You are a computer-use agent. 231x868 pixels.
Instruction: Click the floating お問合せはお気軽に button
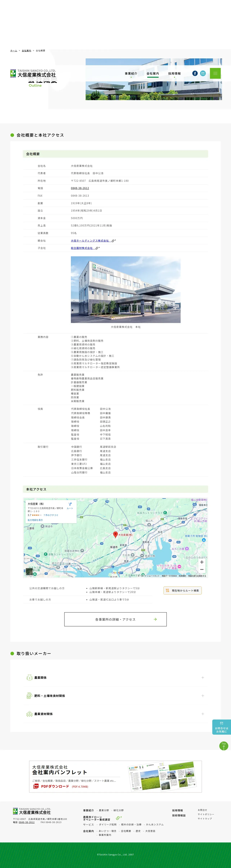tap(222, 727)
